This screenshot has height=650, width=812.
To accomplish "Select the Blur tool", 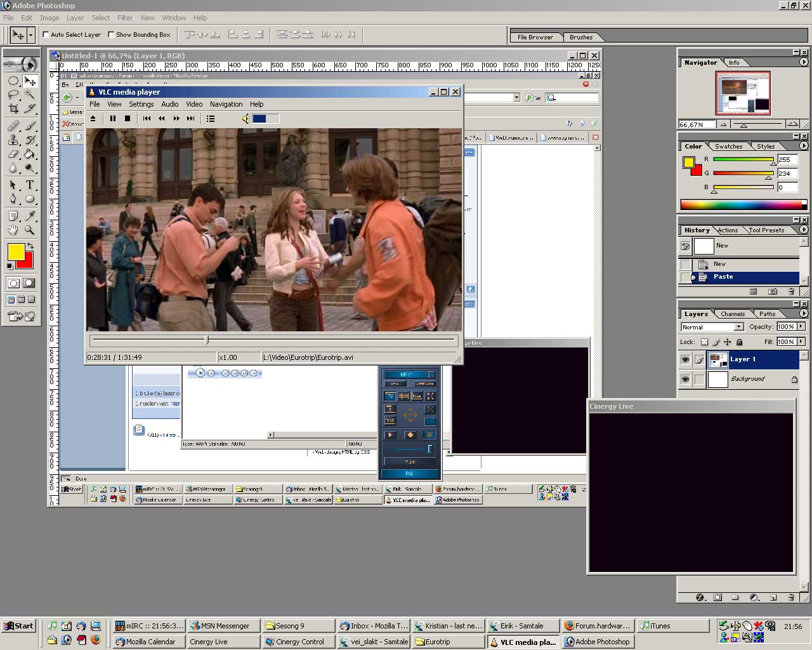I will 13,168.
